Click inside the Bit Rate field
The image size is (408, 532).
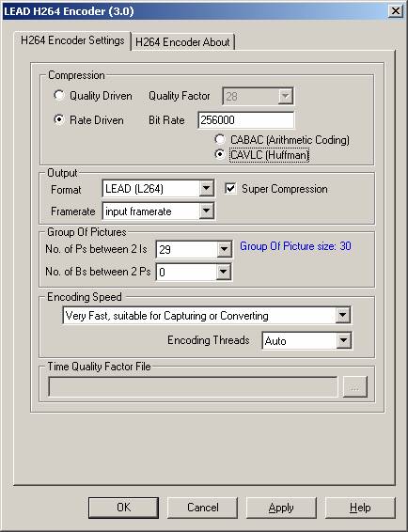coord(246,120)
